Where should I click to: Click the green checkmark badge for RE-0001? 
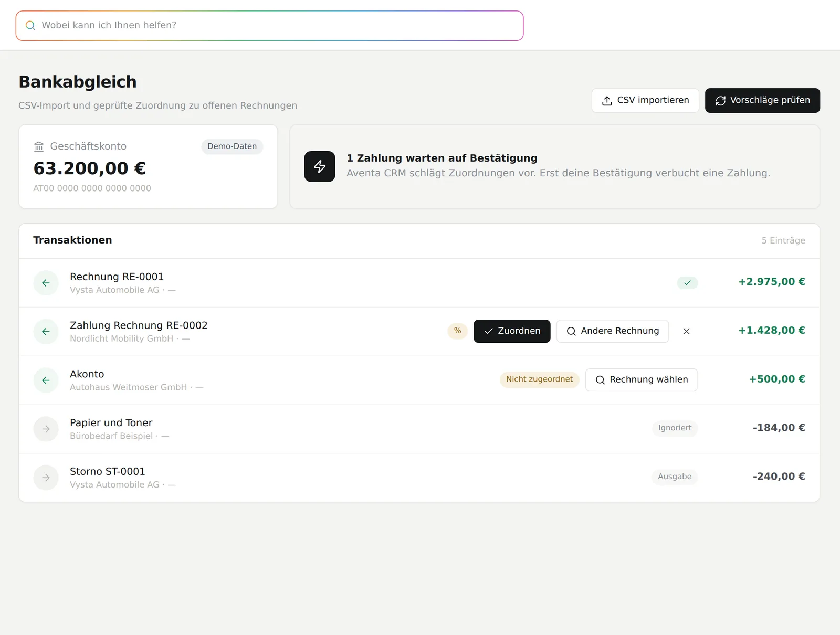pos(687,283)
